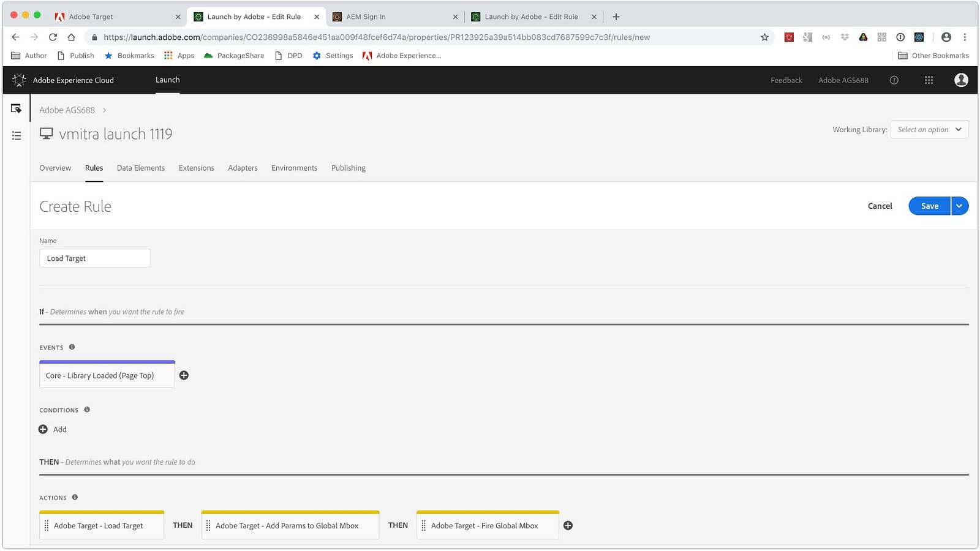Viewport: 980px width, 551px height.
Task: Open DPD bookmark
Action: 288,56
